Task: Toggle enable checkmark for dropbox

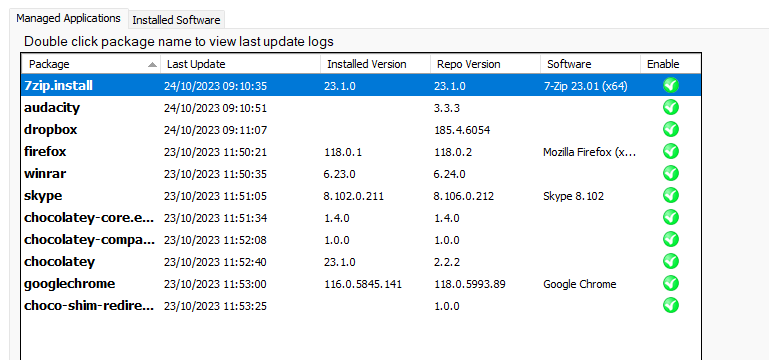Action: 670,129
